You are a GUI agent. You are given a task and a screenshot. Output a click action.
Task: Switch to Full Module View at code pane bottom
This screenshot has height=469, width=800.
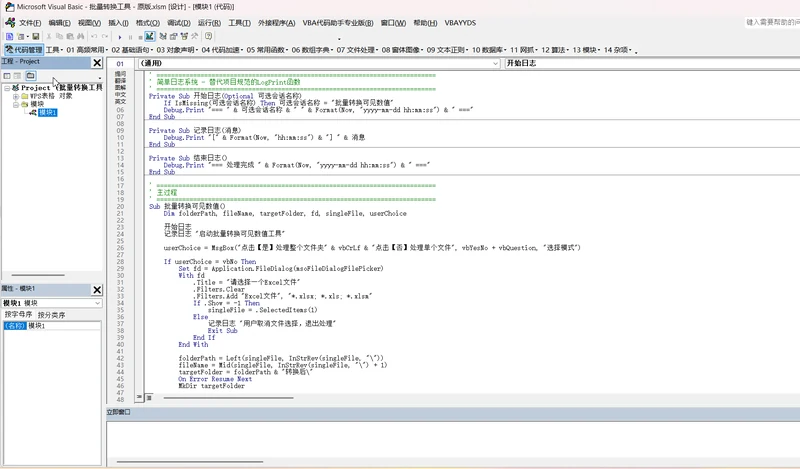coord(149,397)
